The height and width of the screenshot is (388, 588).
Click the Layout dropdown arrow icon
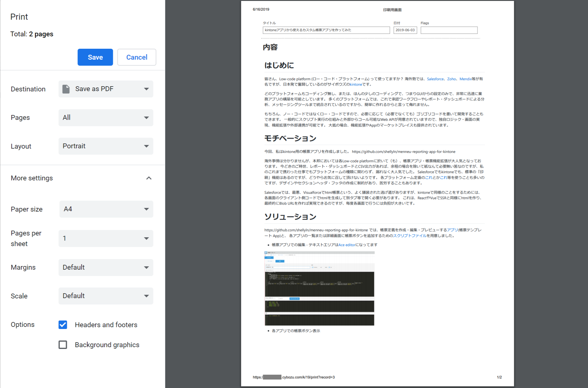coord(146,146)
